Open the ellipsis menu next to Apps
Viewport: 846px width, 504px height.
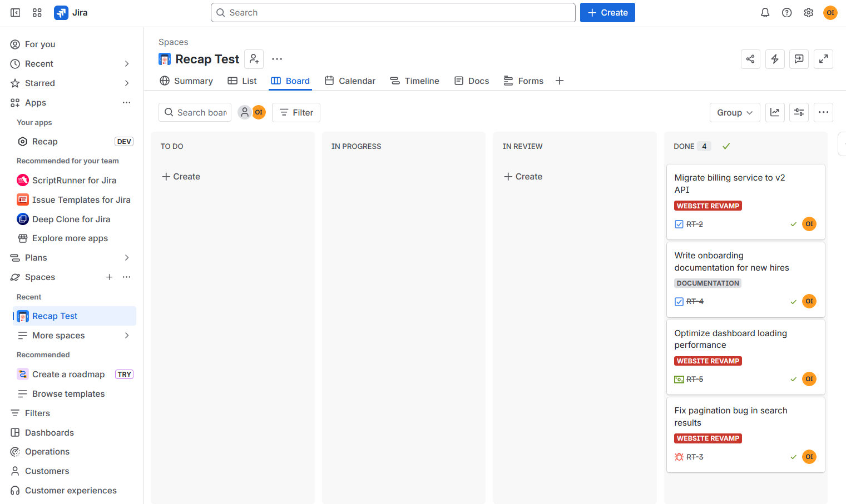[127, 103]
